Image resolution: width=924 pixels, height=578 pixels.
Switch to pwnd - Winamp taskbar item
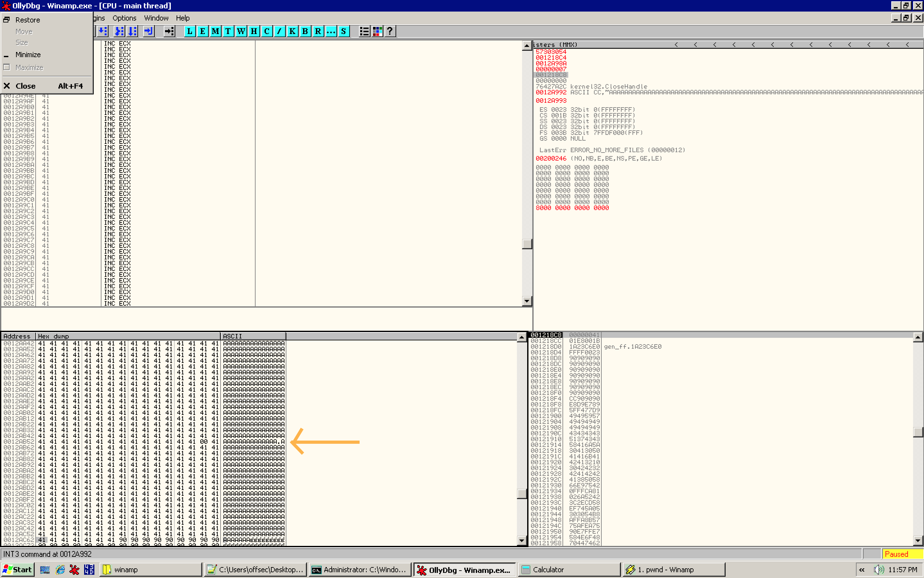coord(674,570)
